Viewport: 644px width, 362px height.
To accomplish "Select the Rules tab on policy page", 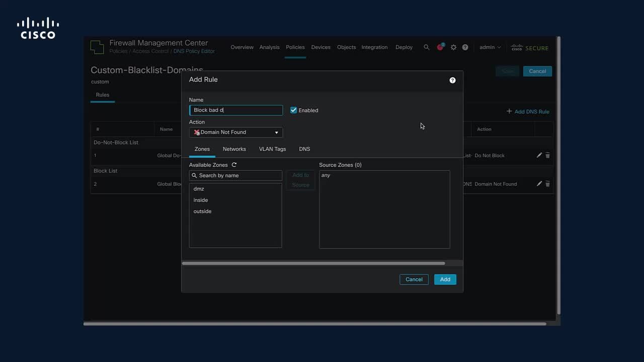I will (x=103, y=95).
